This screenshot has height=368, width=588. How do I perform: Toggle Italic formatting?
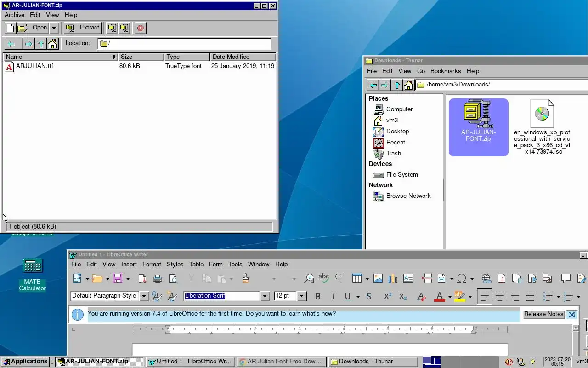point(333,297)
